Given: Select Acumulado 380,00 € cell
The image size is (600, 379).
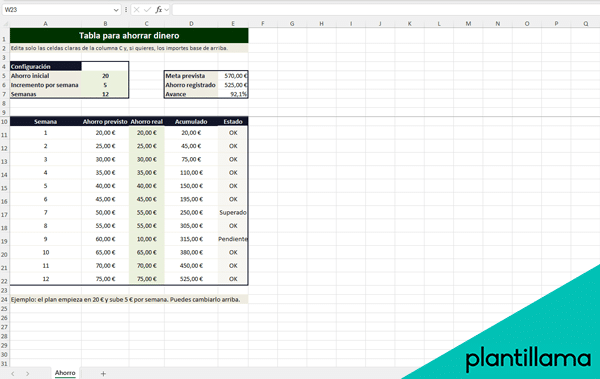Looking at the screenshot, I should click(191, 252).
